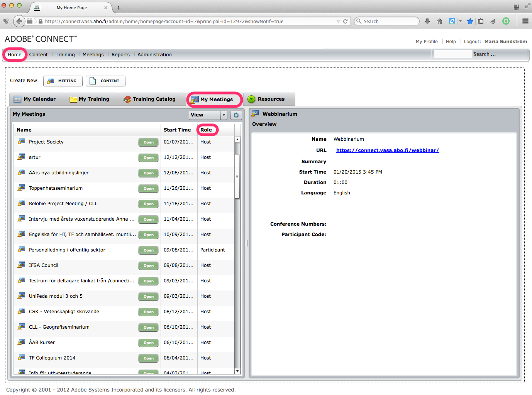Open the address bar history dropdown arrow

coord(338,22)
